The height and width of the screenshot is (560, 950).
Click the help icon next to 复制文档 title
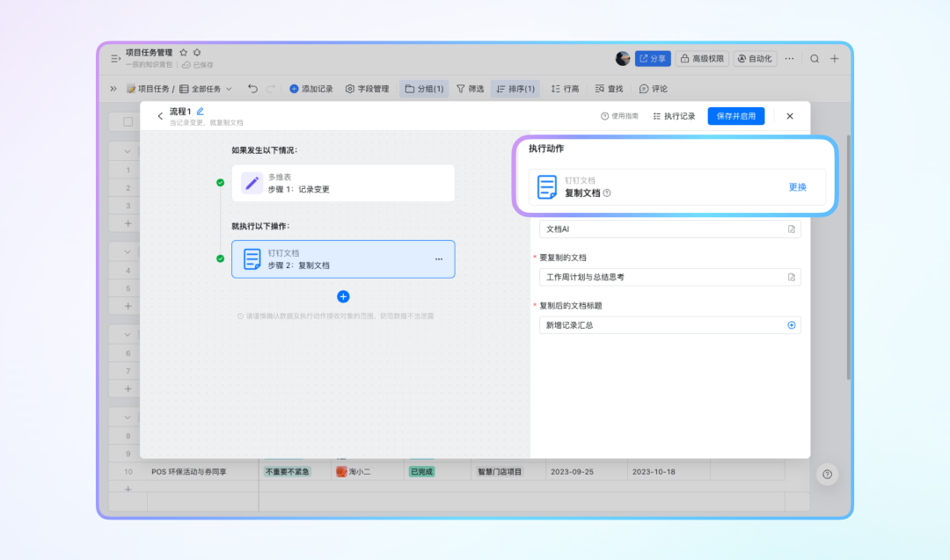[x=607, y=193]
